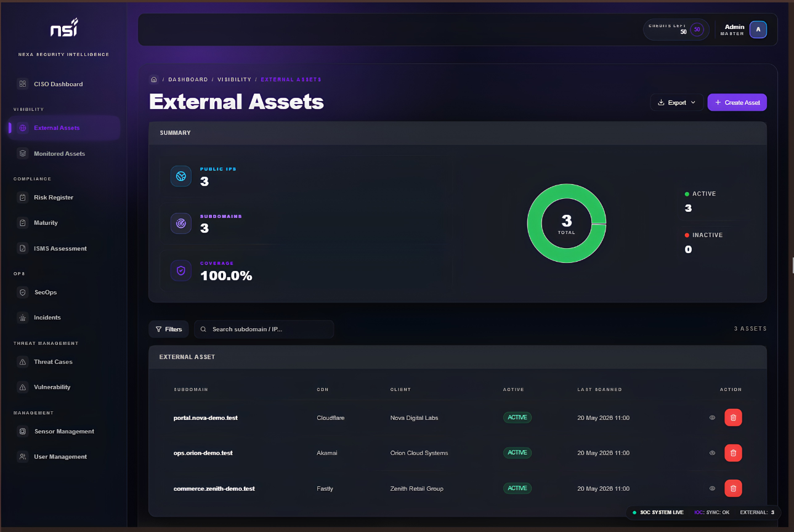Delete the ops.orion-demo.test asset
Image resolution: width=794 pixels, height=532 pixels.
click(733, 453)
